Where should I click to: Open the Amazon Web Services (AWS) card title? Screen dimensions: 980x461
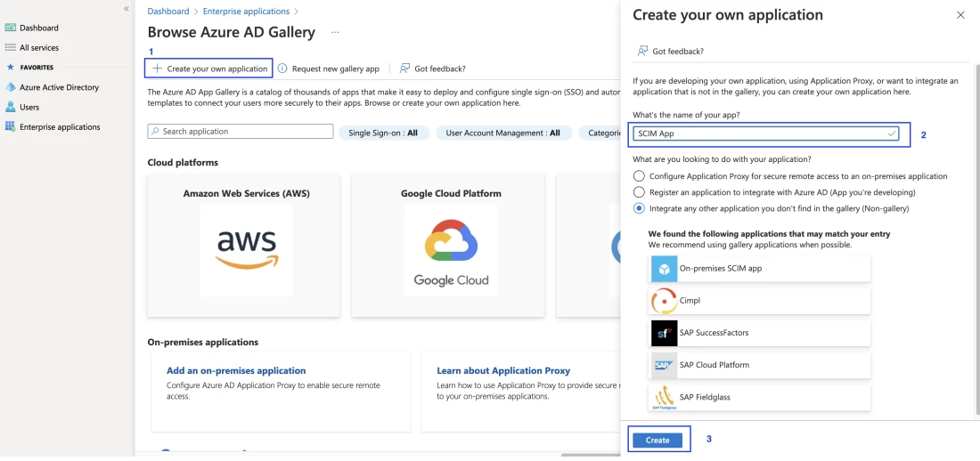click(x=246, y=194)
